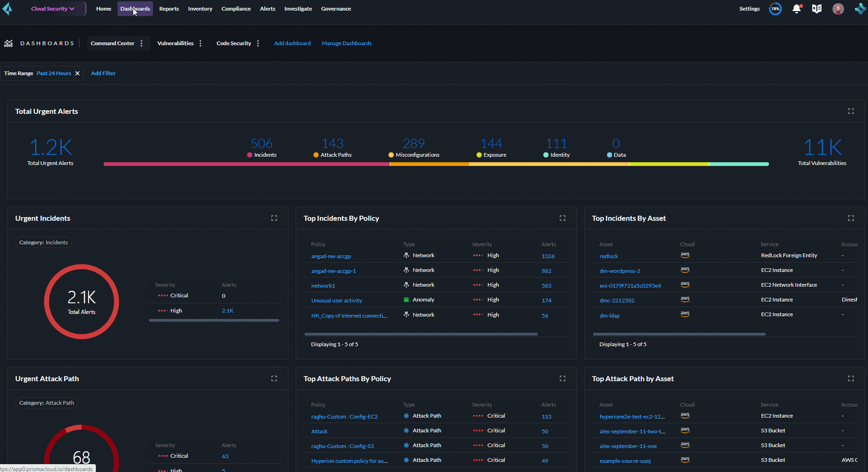Expand Top Attack Paths By Policy widget
868x472 pixels.
(x=563, y=378)
